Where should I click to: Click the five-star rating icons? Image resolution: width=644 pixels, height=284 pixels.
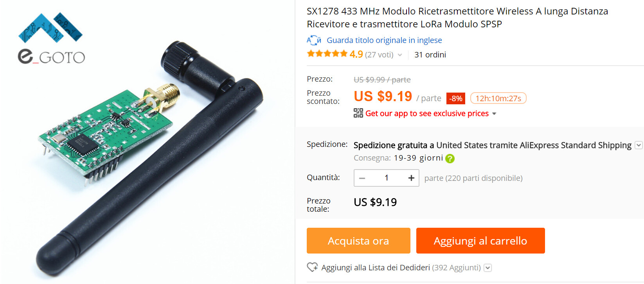pos(327,54)
